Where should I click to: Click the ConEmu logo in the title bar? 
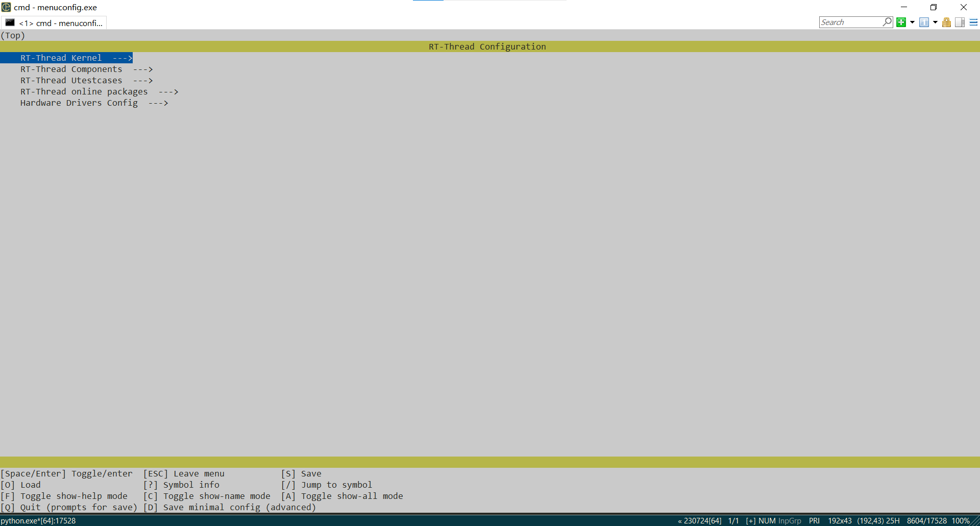pyautogui.click(x=6, y=7)
